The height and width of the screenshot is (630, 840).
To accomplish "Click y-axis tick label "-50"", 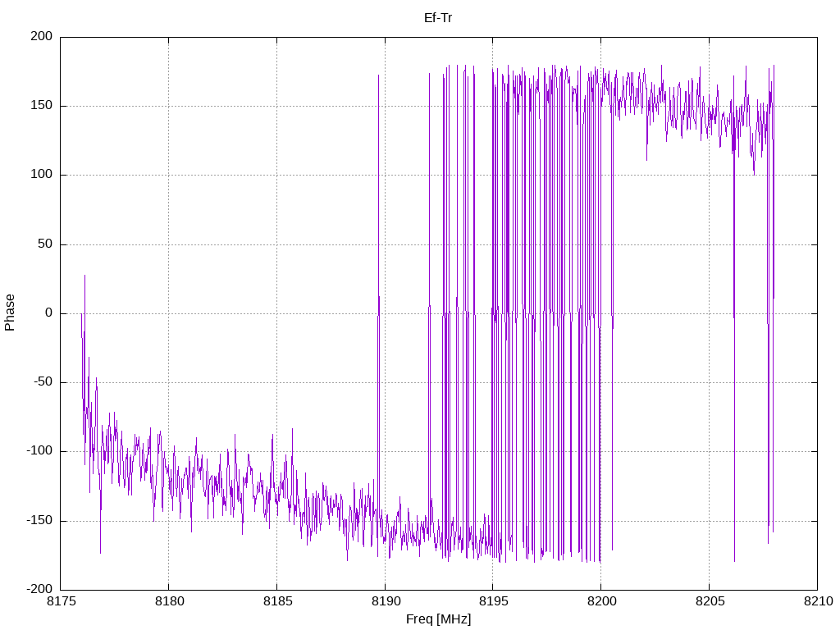I will [43, 382].
